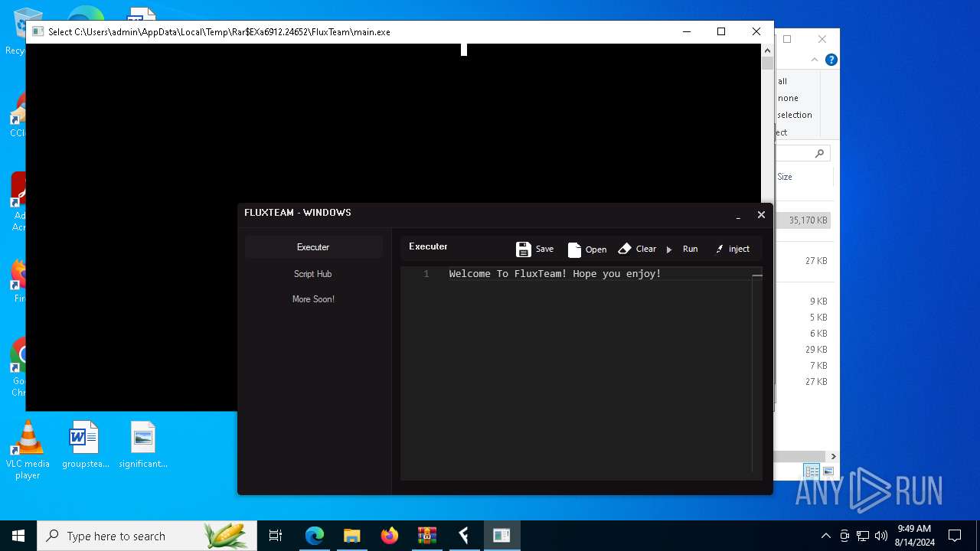Open the groupstea... Word document icon
This screenshot has height=551, width=980.
click(85, 445)
